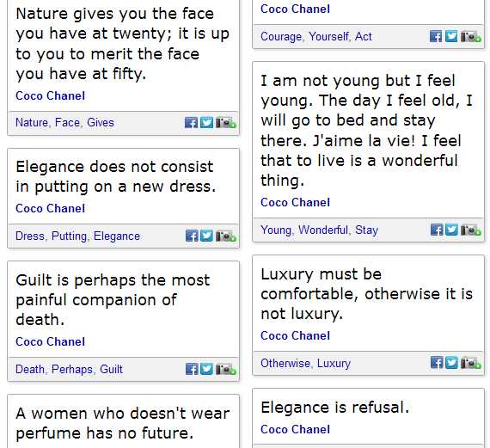Select the Nature tag
490x448 pixels.
(x=32, y=123)
